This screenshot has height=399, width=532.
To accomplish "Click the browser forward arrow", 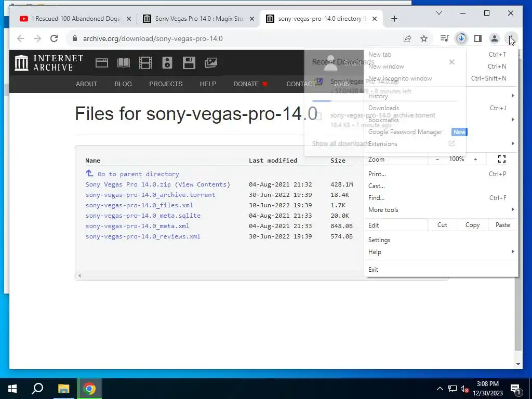I will 37,38.
